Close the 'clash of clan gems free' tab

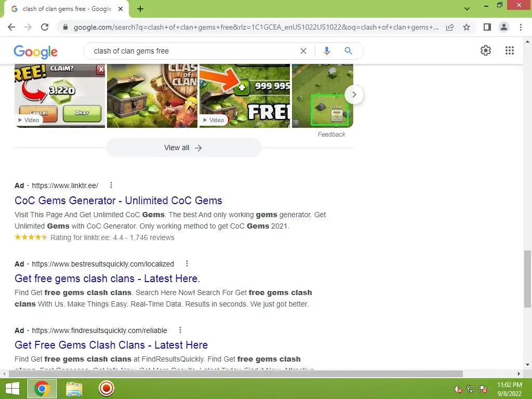[121, 9]
